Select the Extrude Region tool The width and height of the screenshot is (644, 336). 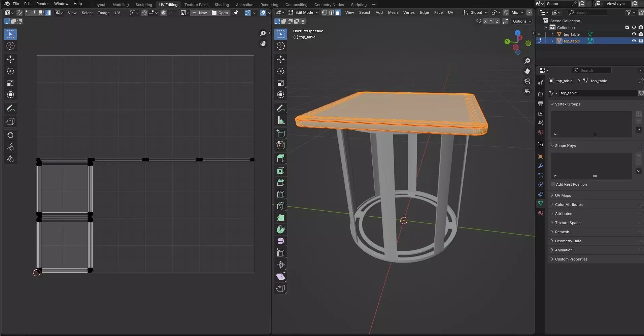281,158
